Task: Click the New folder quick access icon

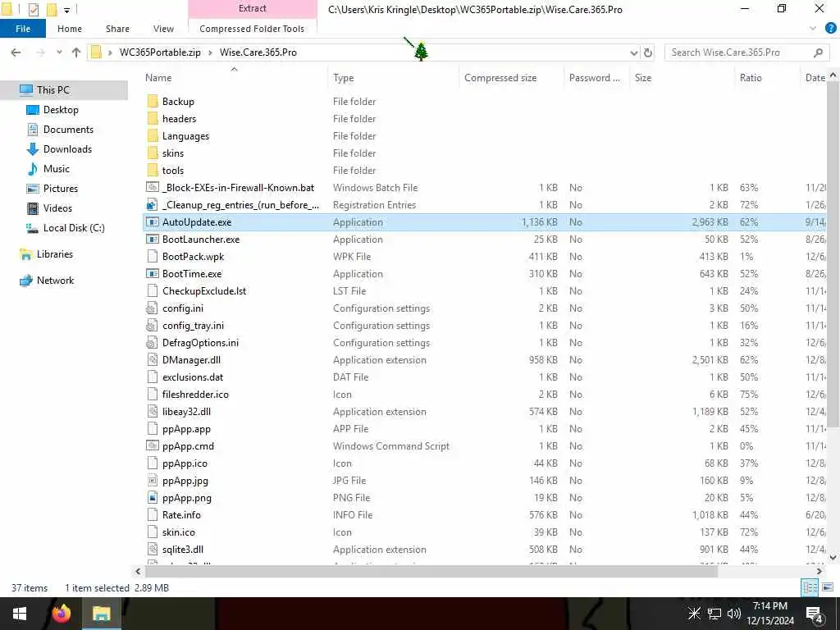Action: pos(52,9)
